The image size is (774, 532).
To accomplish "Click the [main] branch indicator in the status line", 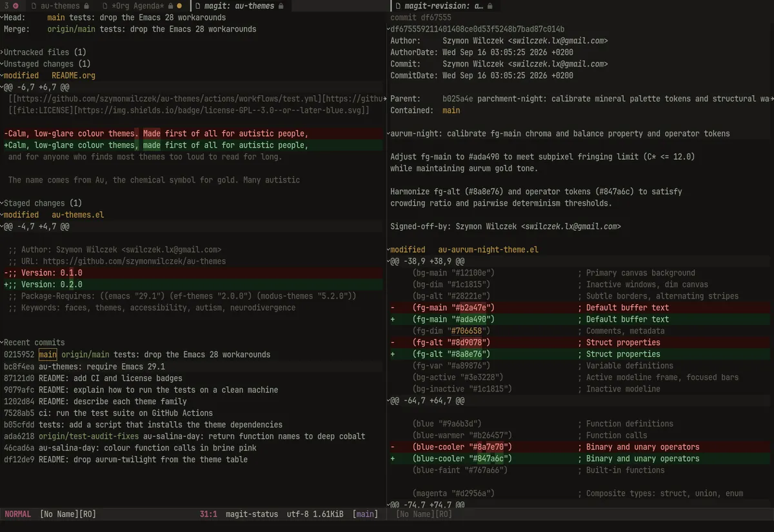I will point(366,514).
